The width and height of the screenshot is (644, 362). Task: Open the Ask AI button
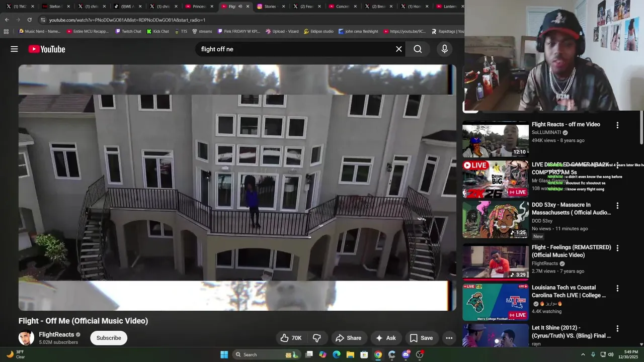(385, 338)
